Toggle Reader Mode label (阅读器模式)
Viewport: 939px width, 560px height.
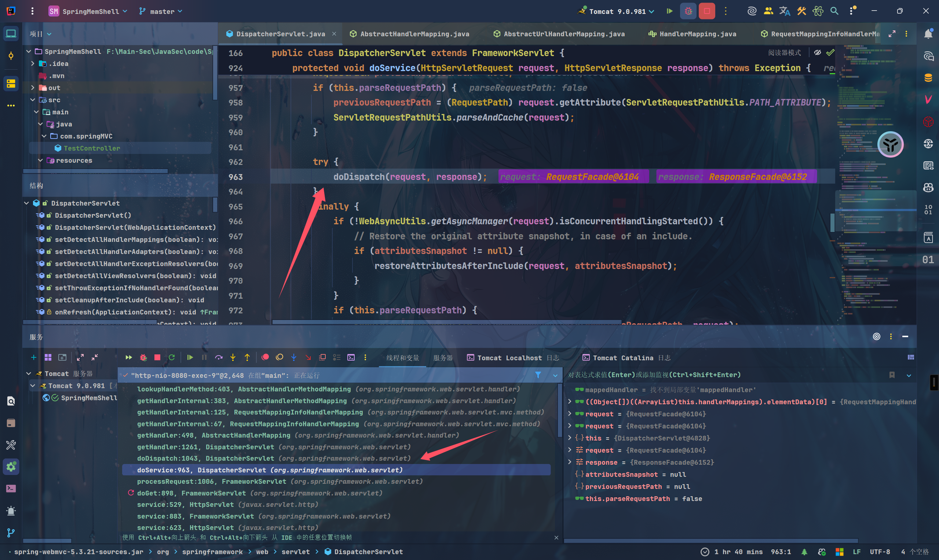784,53
